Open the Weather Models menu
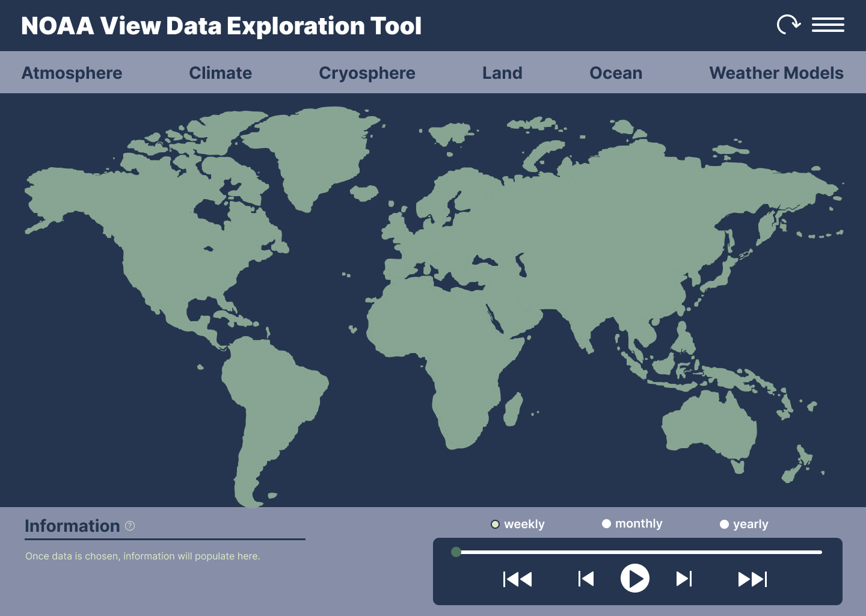The width and height of the screenshot is (866, 616). (776, 73)
